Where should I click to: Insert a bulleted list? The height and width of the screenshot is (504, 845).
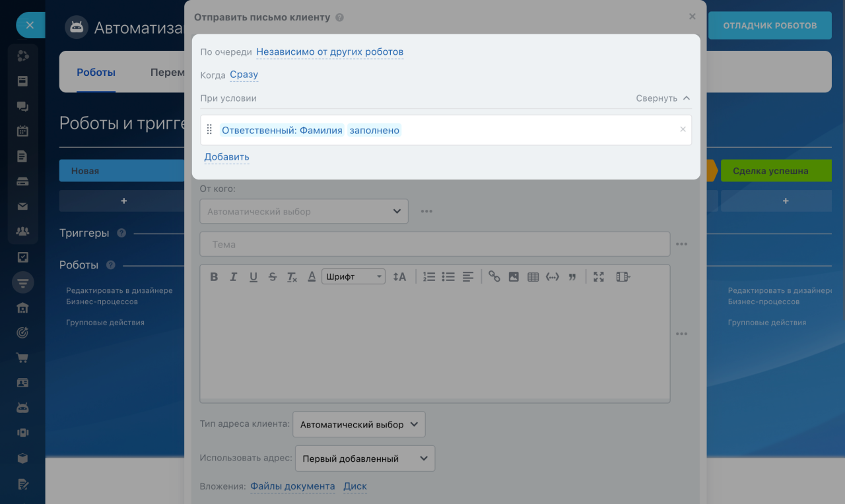point(448,277)
